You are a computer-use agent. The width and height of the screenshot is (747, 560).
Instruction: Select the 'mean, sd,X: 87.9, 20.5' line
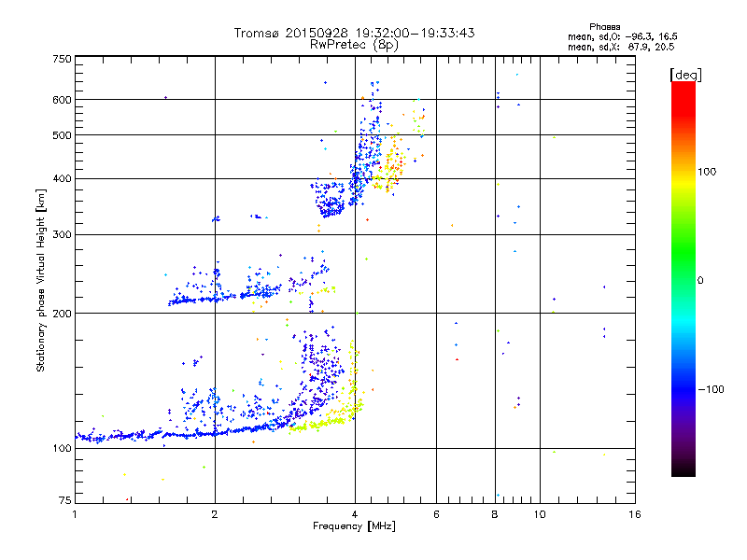tap(621, 47)
